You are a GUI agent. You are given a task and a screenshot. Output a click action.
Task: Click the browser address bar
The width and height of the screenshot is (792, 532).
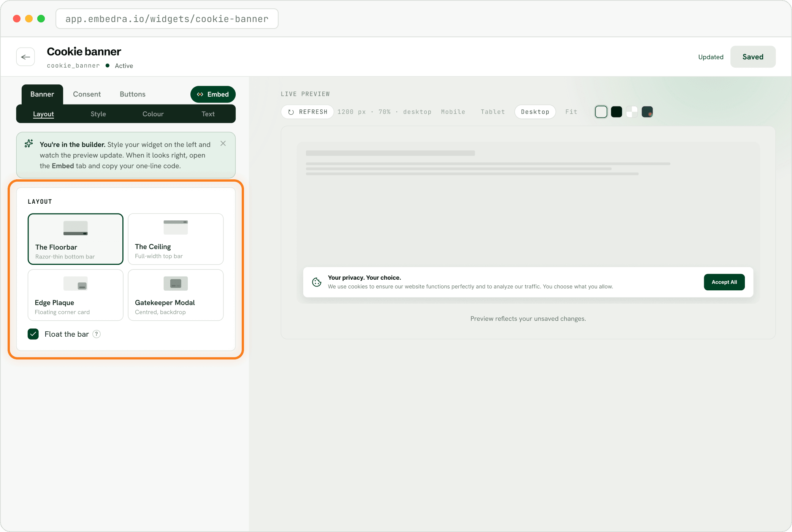(x=167, y=19)
